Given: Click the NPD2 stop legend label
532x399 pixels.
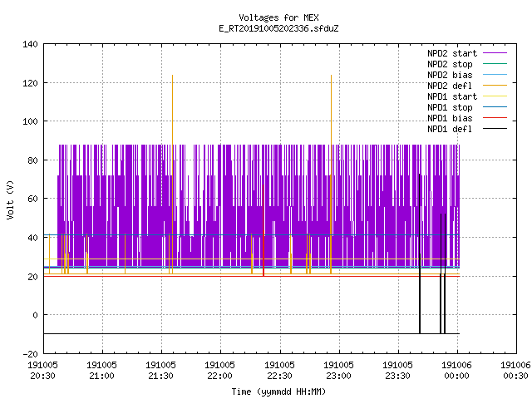Looking at the screenshot, I should (450, 64).
